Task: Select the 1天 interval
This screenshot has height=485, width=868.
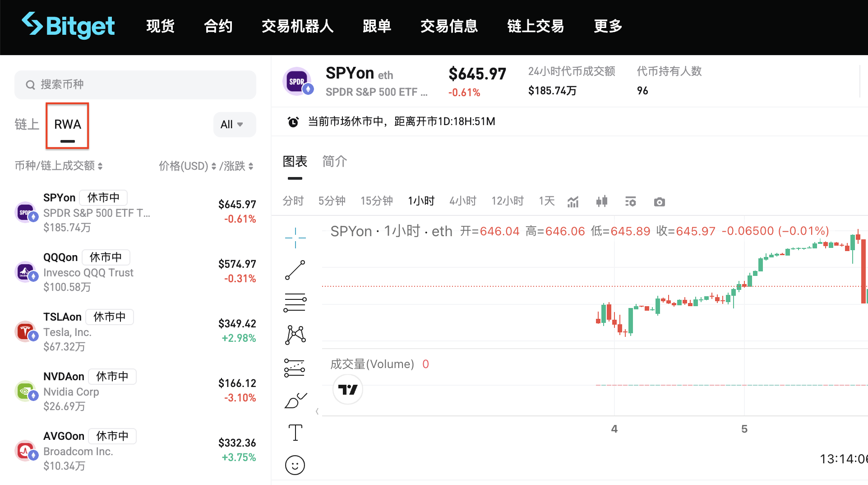Action: coord(547,201)
